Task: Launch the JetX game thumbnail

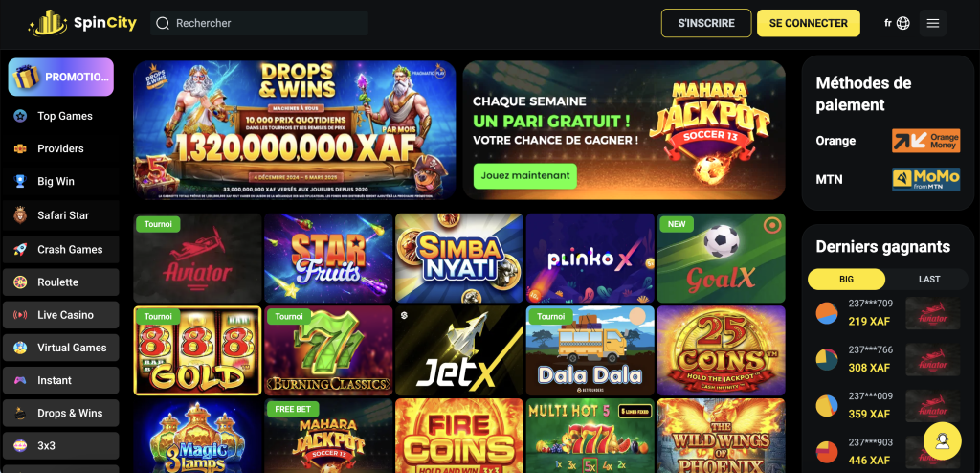Action: click(x=459, y=350)
